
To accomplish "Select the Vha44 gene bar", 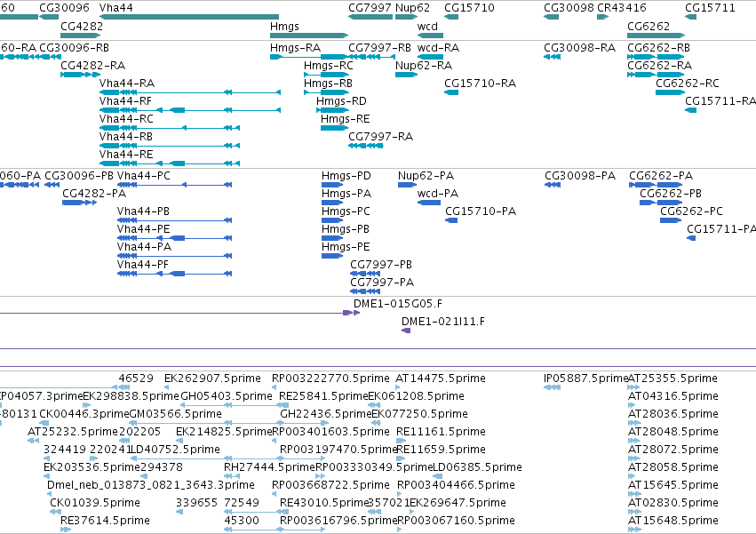I will [189, 17].
